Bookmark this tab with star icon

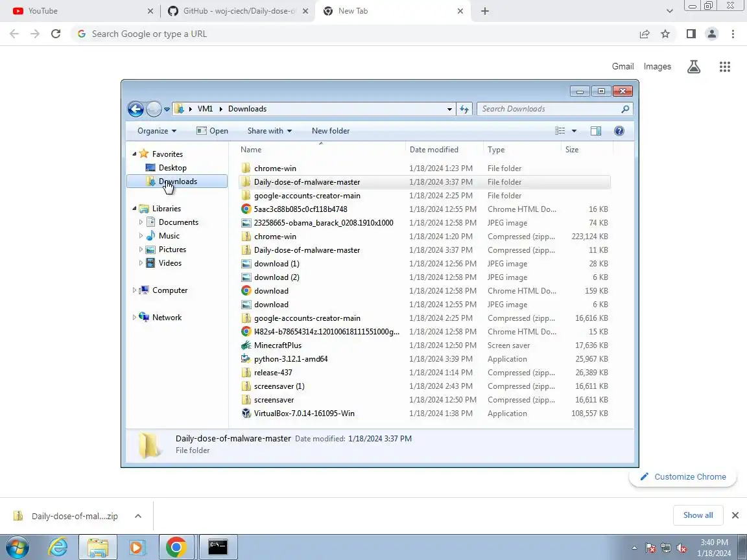click(665, 34)
